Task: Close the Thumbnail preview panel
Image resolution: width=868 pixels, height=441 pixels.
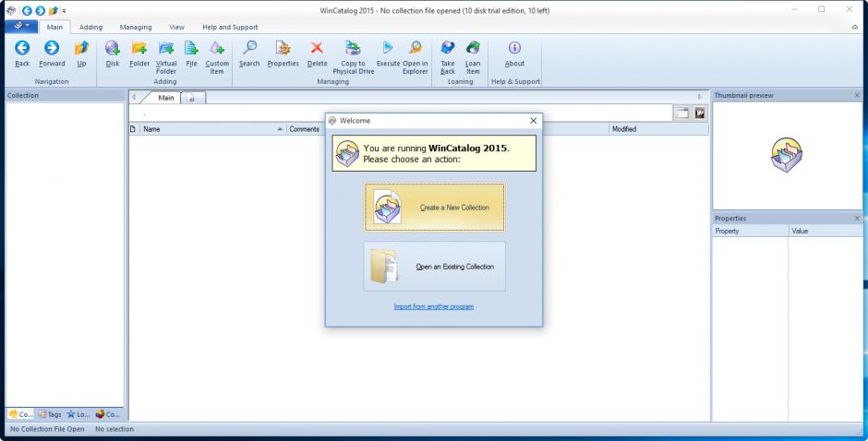Action: (x=857, y=96)
